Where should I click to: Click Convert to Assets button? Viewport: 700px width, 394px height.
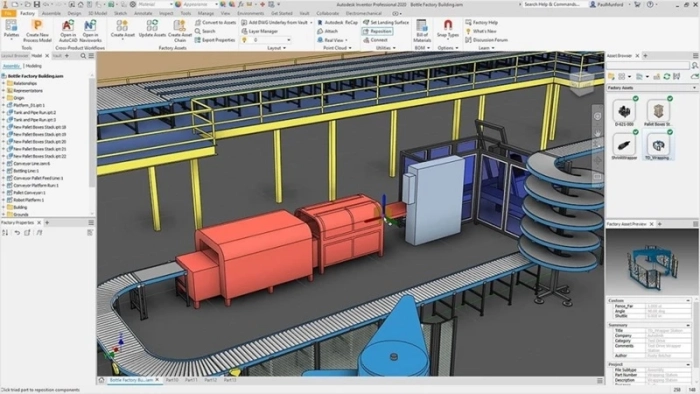tap(215, 22)
